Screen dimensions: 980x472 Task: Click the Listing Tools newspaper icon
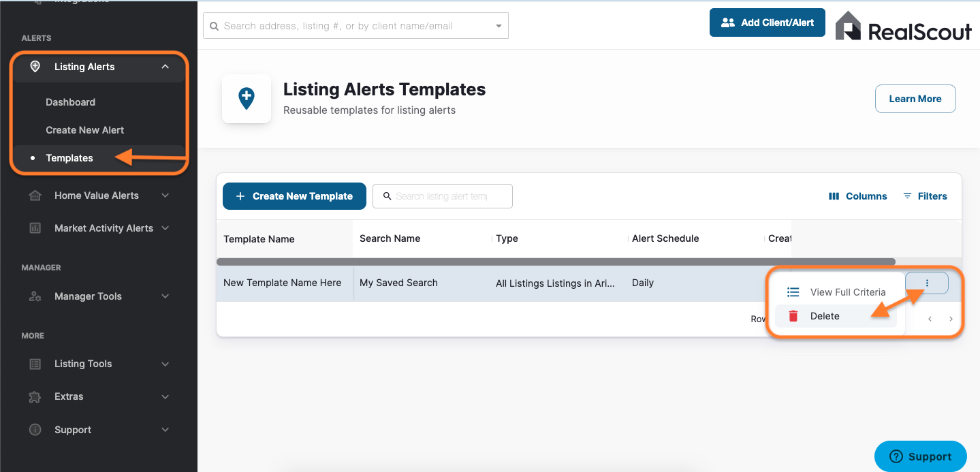click(35, 364)
